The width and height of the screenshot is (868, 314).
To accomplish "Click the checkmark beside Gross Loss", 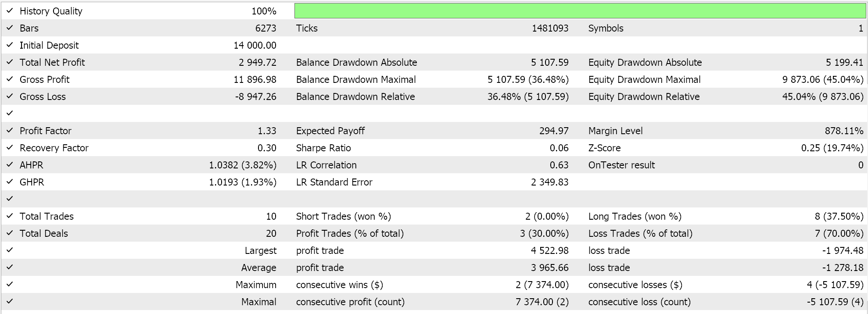I will 10,96.
